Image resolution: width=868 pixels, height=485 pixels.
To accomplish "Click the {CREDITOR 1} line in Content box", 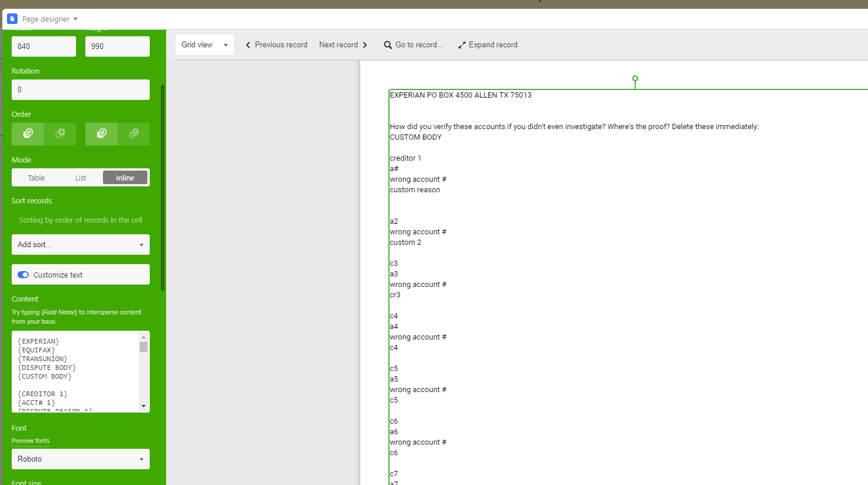I will [43, 394].
